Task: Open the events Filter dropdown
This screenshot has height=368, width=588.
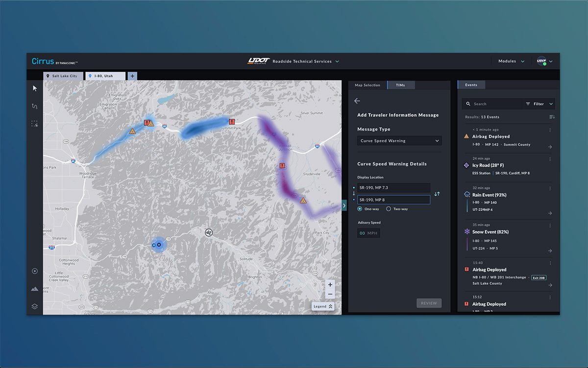Action: [539, 104]
